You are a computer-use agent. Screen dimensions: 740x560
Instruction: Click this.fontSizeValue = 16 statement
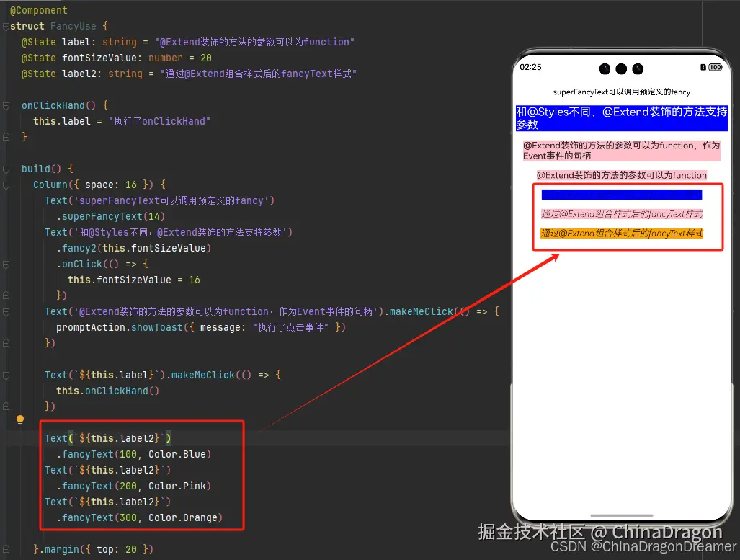pos(134,280)
